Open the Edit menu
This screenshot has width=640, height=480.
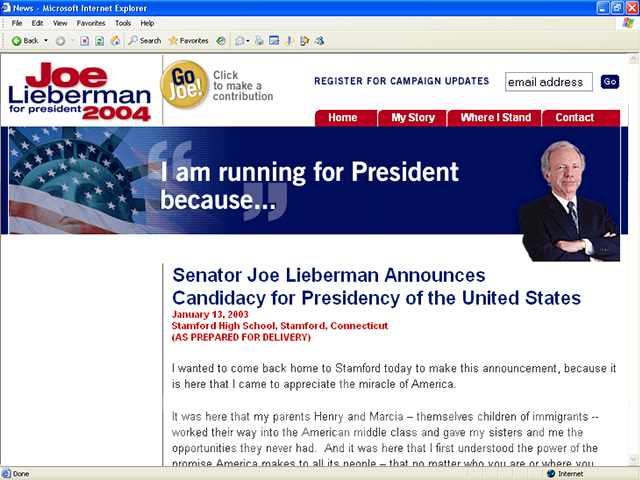coord(38,23)
